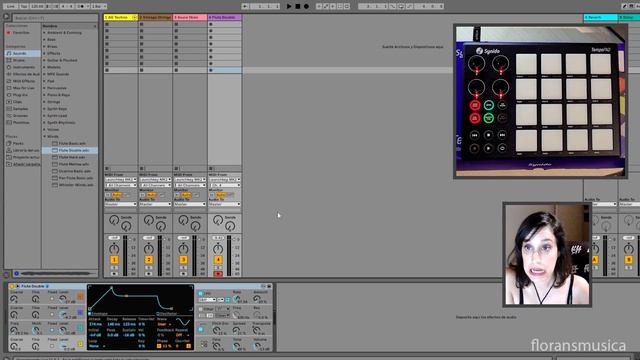Open the Plug-ins browser category
This screenshot has width=640, height=360.
(x=22, y=95)
